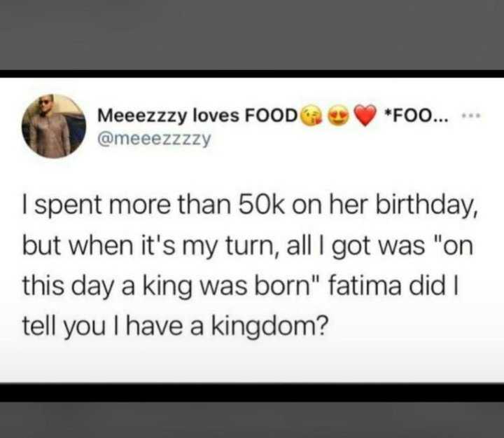Click the word 'kingdom?' ending the tweet

coord(270,327)
